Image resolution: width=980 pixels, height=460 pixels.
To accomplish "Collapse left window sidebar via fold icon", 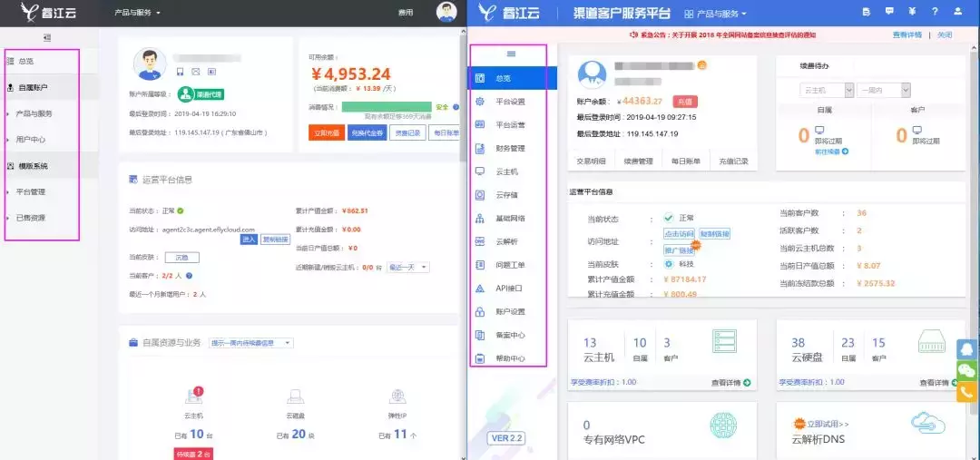I will (x=47, y=37).
